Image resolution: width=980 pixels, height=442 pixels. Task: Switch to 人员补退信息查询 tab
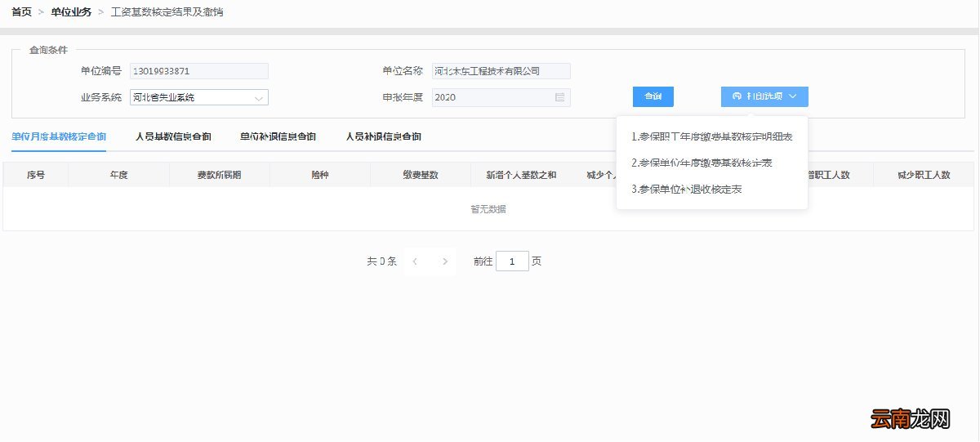383,136
